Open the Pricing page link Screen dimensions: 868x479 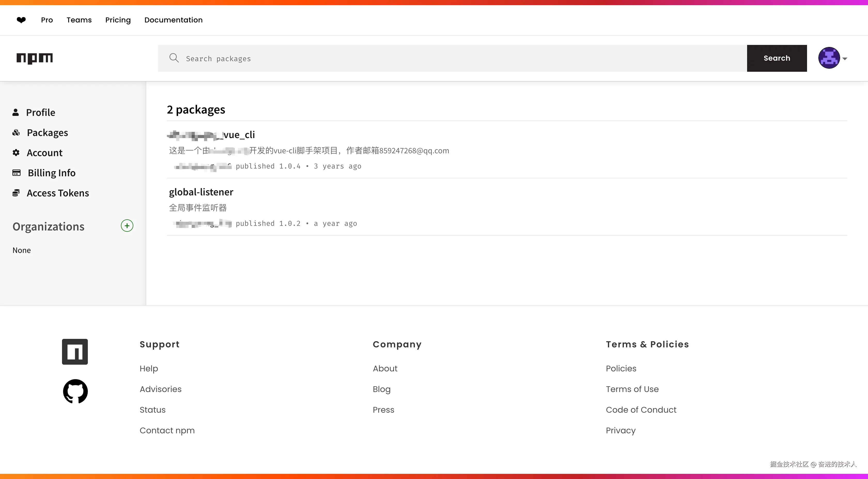[118, 20]
